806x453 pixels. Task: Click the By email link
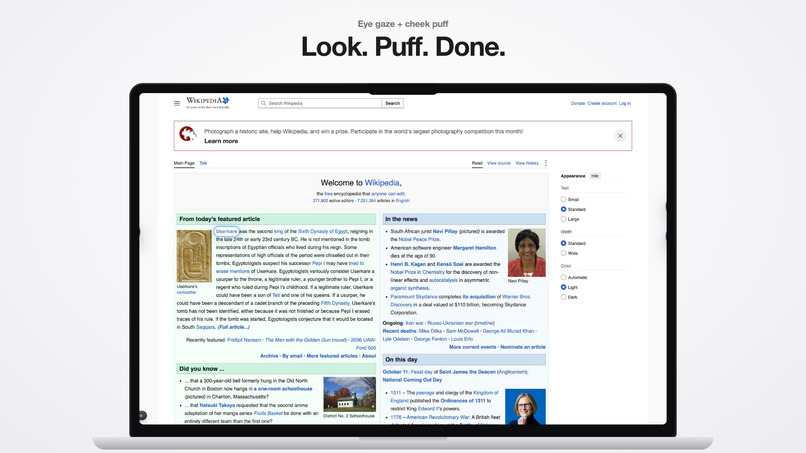[x=292, y=356]
